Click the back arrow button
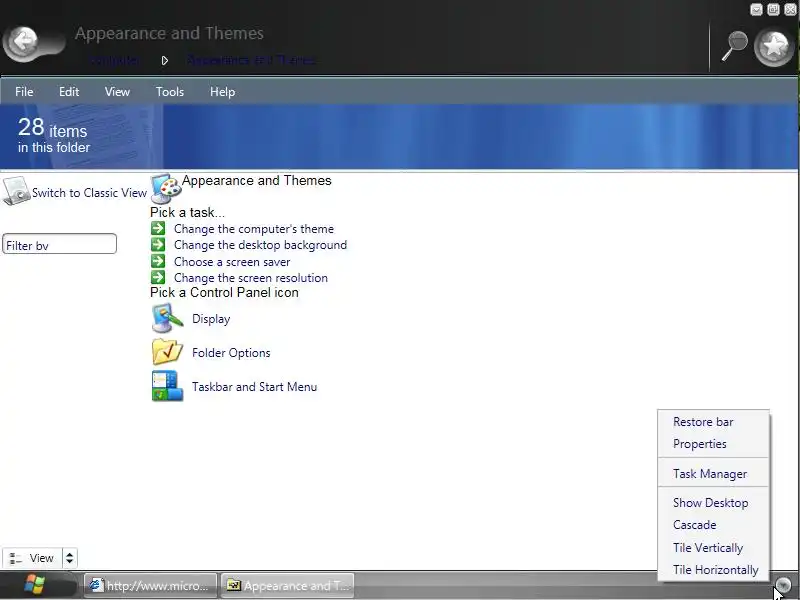Screen dimensions: 800x600 pyautogui.click(x=22, y=43)
